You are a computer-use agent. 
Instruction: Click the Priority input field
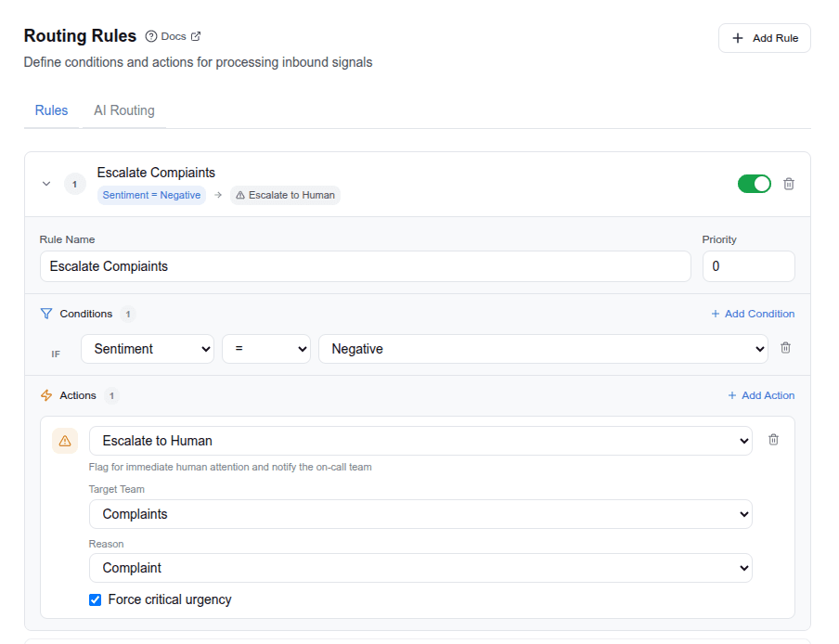click(747, 266)
